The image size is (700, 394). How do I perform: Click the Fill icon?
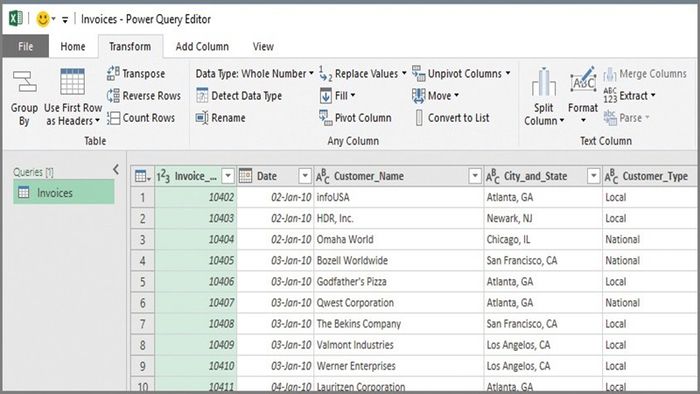point(326,95)
